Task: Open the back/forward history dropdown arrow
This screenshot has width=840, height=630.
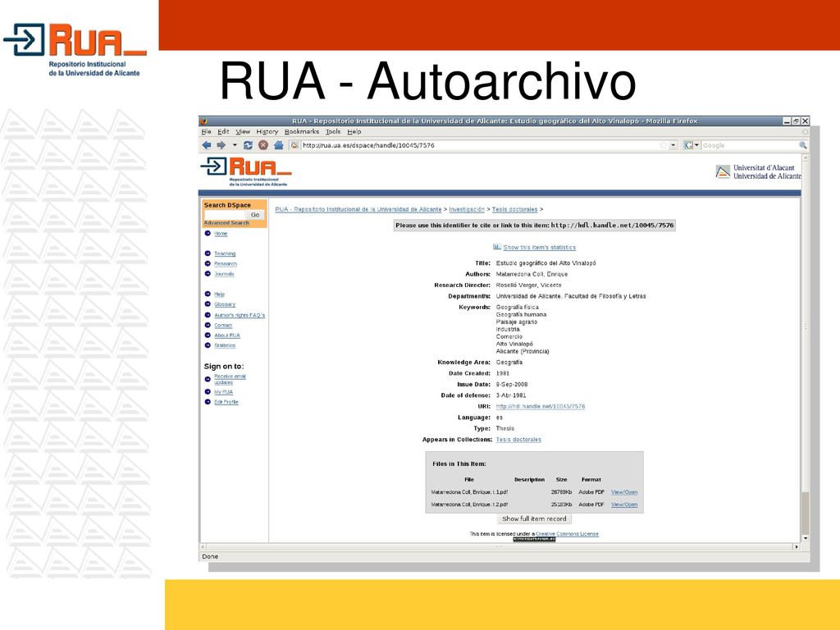Action: [235, 145]
